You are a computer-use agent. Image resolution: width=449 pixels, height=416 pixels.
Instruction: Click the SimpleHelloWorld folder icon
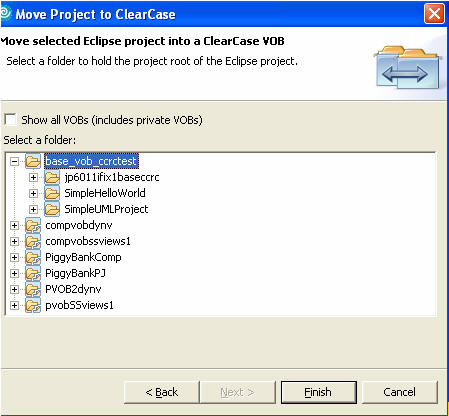(x=52, y=193)
